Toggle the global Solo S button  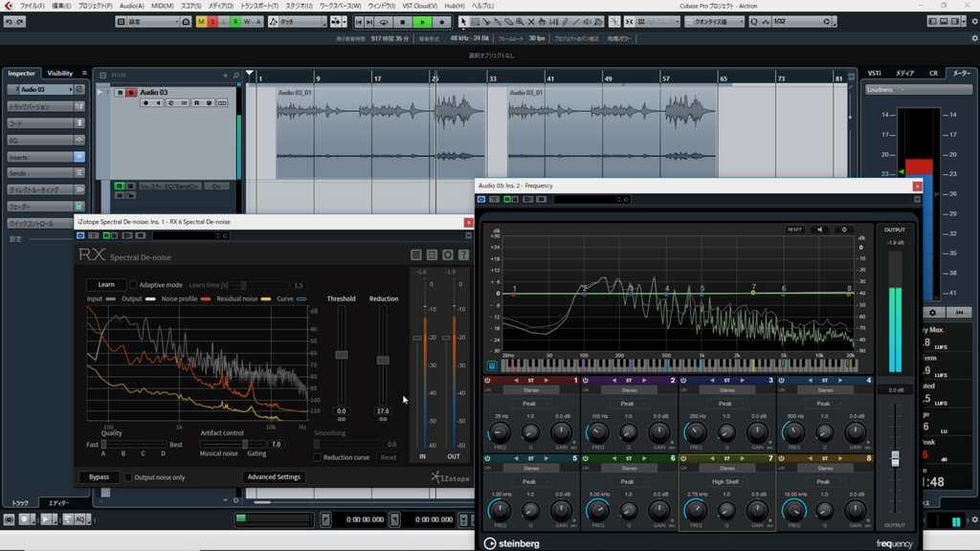click(212, 22)
